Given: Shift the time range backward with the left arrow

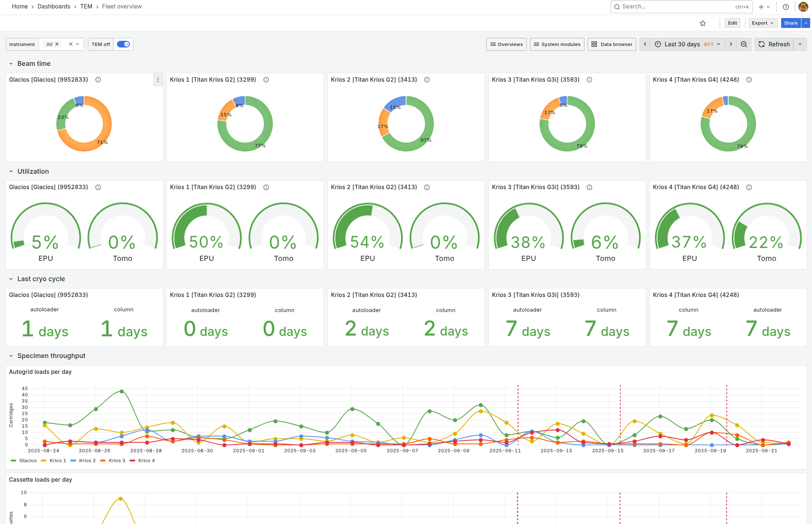Looking at the screenshot, I should point(645,44).
